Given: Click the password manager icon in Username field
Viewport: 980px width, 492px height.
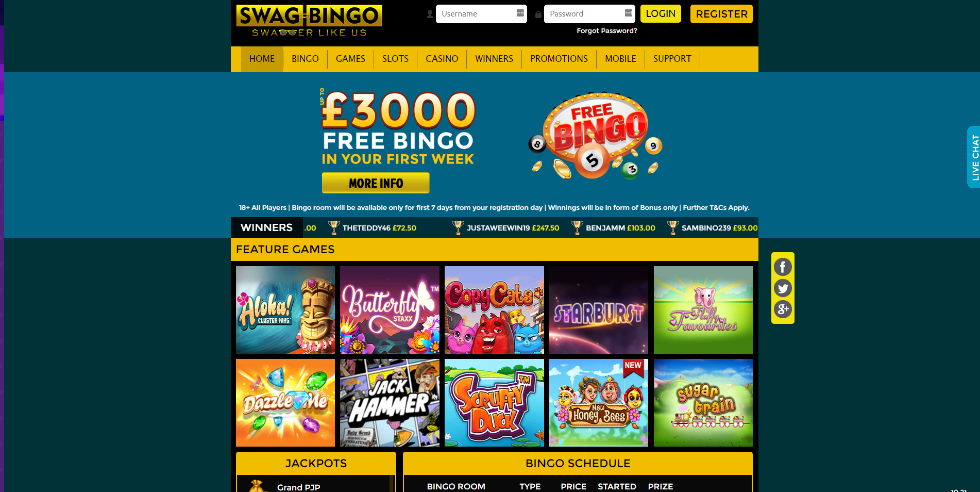Looking at the screenshot, I should 520,13.
